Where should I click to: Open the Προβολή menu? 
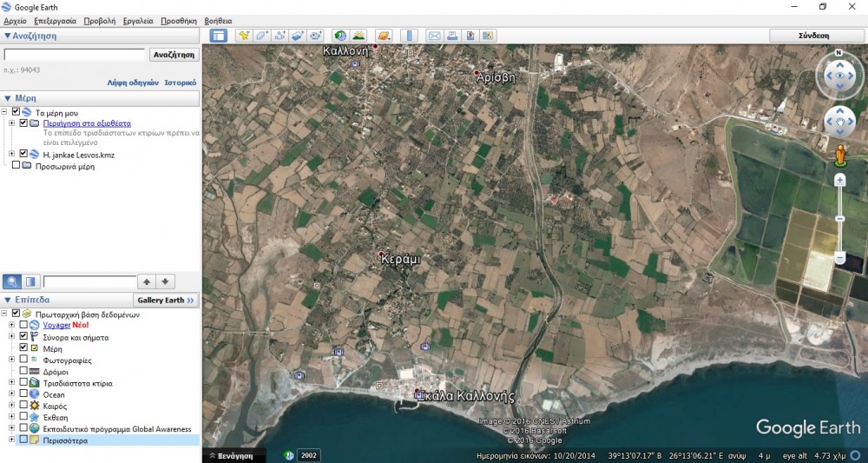100,20
